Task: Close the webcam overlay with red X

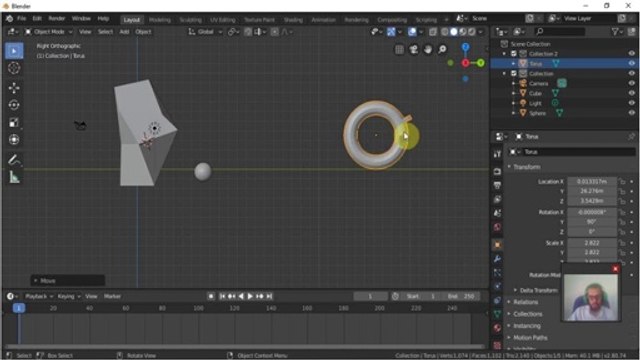Action: coord(615,269)
